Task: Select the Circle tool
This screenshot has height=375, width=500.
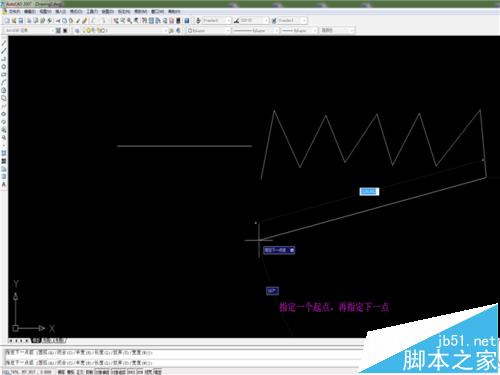Action: click(4, 90)
